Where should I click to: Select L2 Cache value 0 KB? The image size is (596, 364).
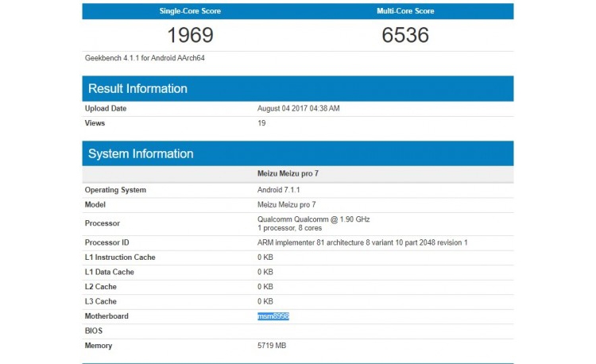[x=265, y=287]
